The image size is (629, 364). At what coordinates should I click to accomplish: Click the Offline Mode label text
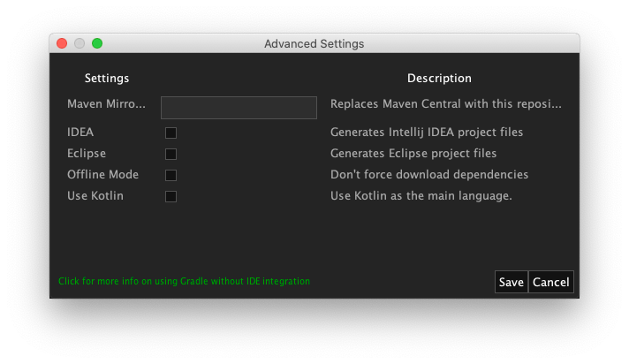pyautogui.click(x=102, y=175)
